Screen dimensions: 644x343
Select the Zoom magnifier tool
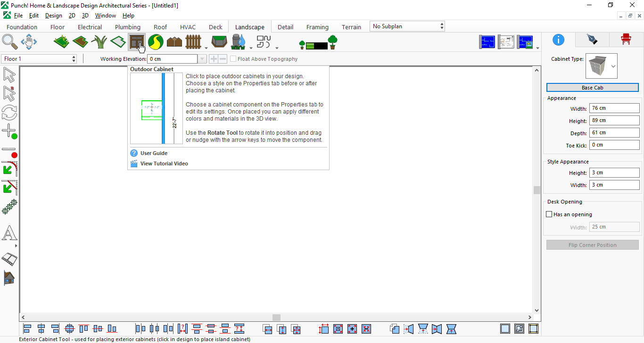[x=9, y=42]
